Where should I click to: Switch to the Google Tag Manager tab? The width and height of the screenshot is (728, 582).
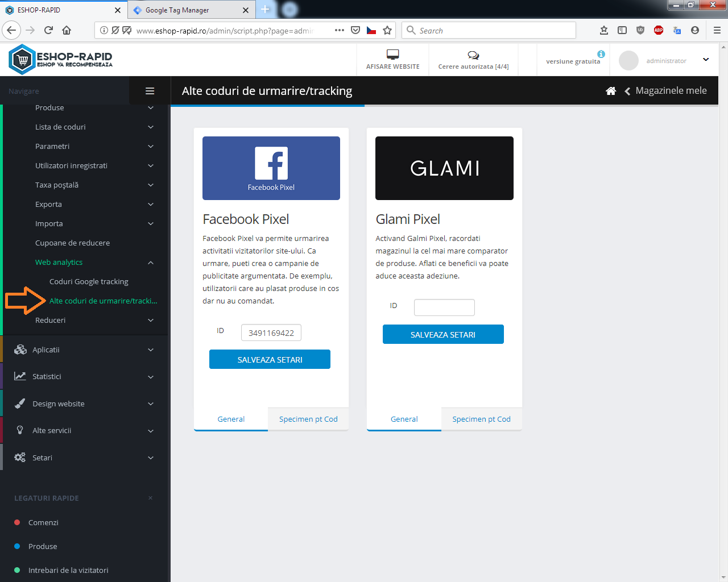(x=190, y=10)
